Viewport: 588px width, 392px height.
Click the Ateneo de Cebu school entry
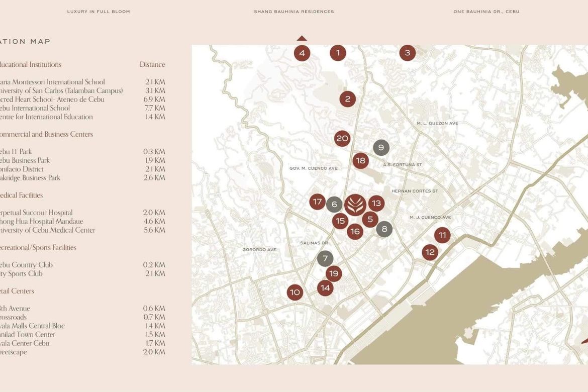(x=52, y=100)
